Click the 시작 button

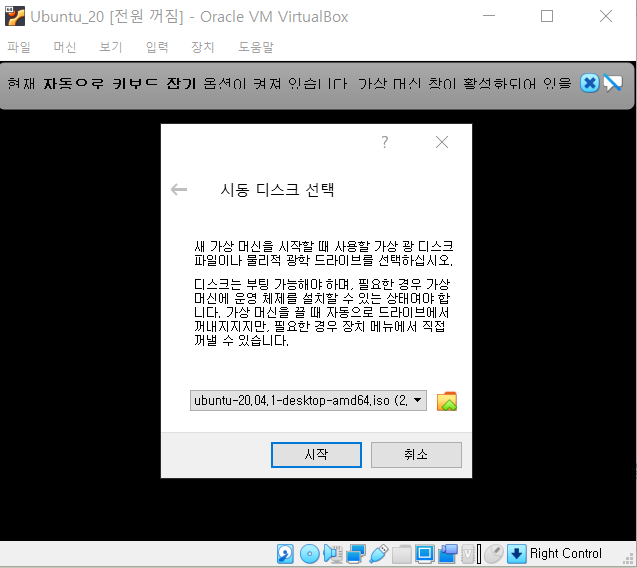316,455
